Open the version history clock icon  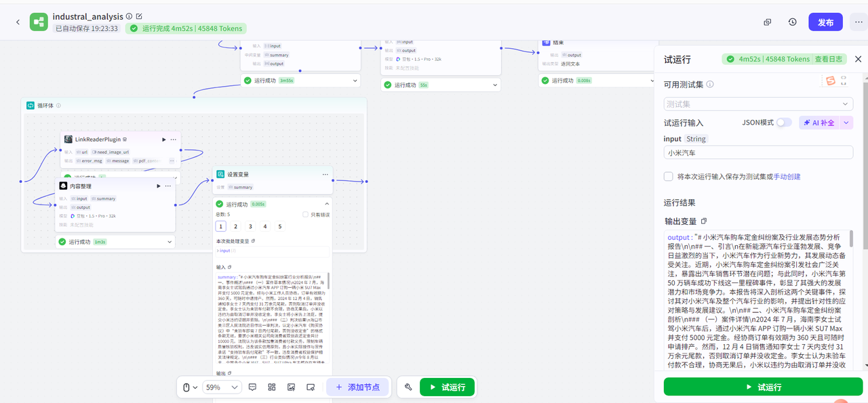point(793,22)
